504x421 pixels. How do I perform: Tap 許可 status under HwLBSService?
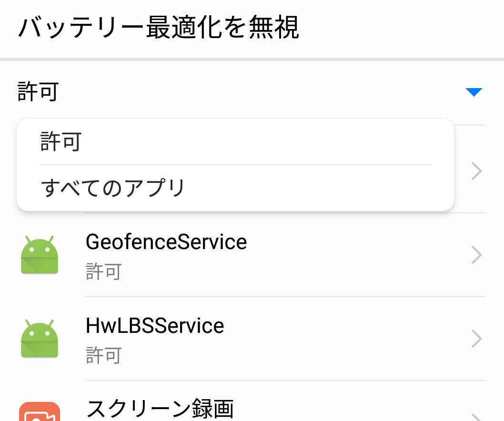[104, 356]
